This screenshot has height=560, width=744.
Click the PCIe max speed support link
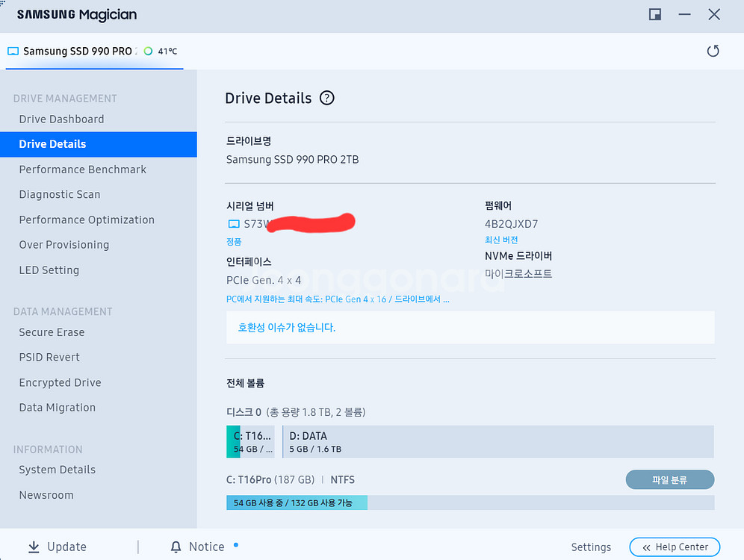point(338,299)
